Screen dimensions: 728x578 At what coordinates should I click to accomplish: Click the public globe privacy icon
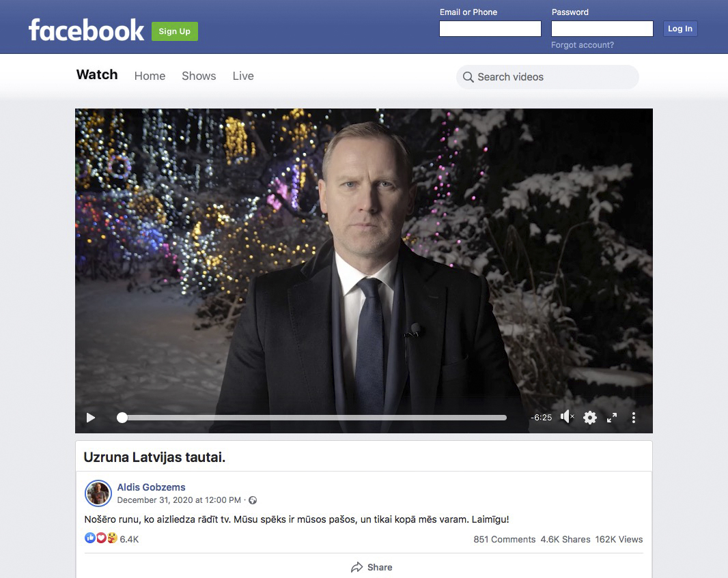tap(253, 500)
